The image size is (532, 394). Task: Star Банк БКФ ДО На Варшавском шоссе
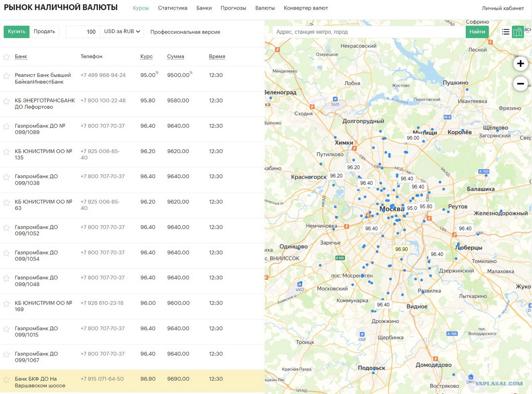pyautogui.click(x=6, y=380)
